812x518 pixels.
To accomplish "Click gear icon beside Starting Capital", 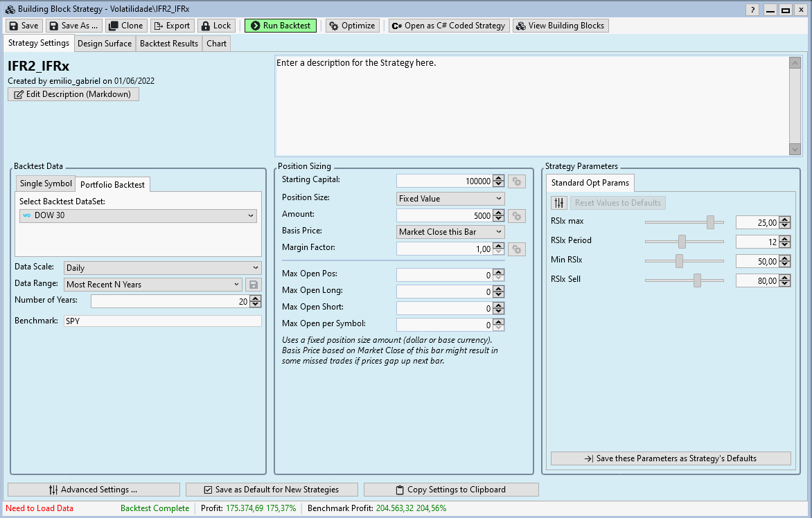I will (x=517, y=181).
